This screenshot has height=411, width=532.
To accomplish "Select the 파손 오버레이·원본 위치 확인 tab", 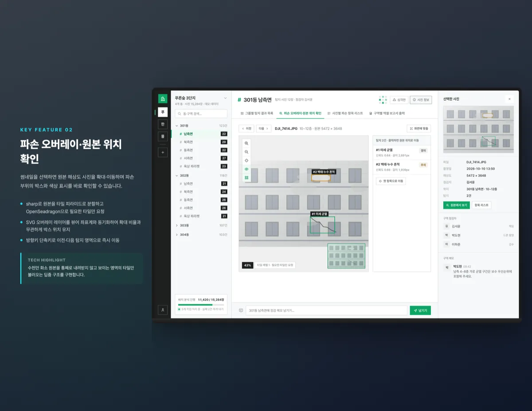I will coord(300,113).
